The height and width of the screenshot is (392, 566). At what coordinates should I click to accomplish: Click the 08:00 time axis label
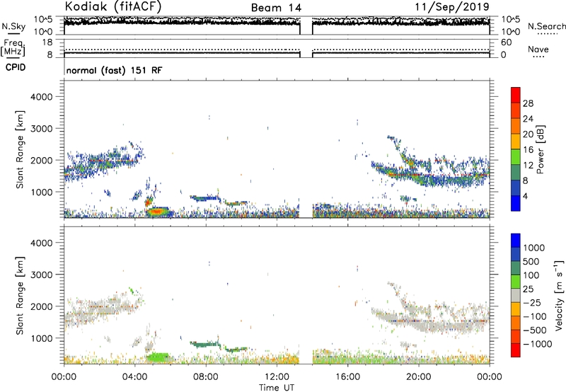[x=206, y=377]
